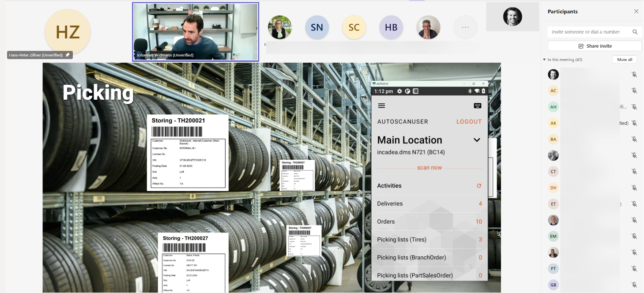Viewport: 644px width, 293px height.
Task: Click the FT avatar in participants list
Action: coord(554,269)
